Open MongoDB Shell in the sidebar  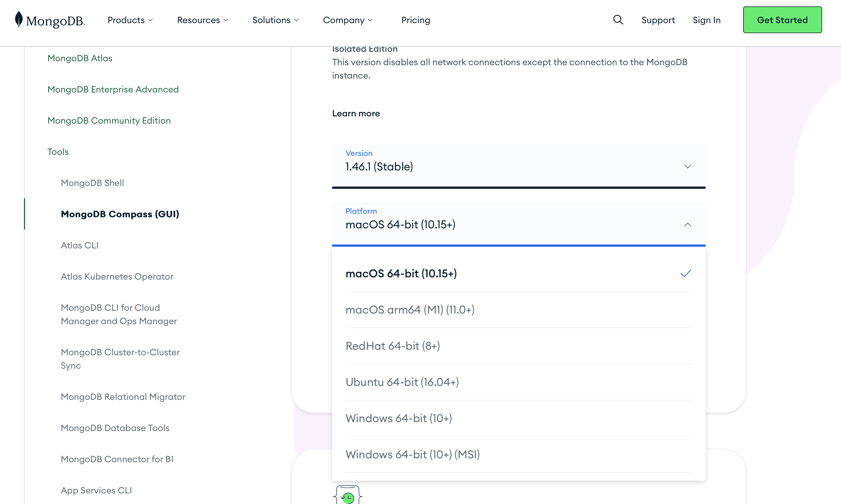point(93,183)
